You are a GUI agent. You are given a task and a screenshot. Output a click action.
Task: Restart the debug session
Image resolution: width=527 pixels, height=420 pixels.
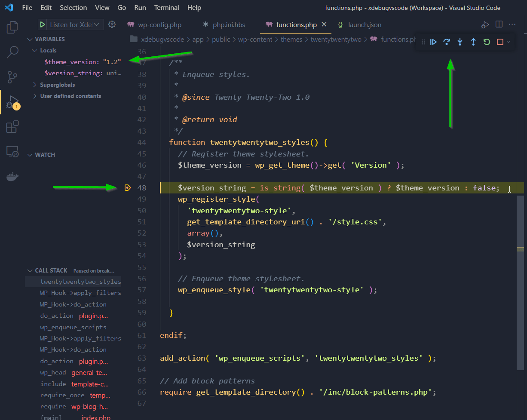point(487,42)
